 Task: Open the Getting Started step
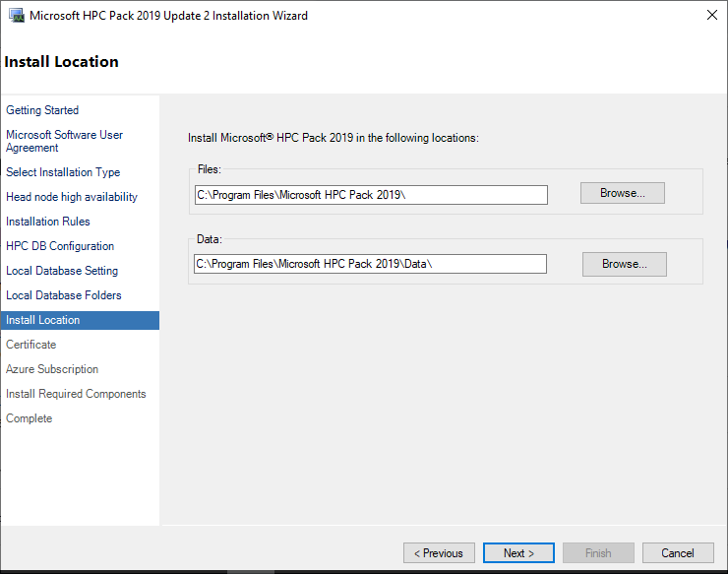click(42, 110)
